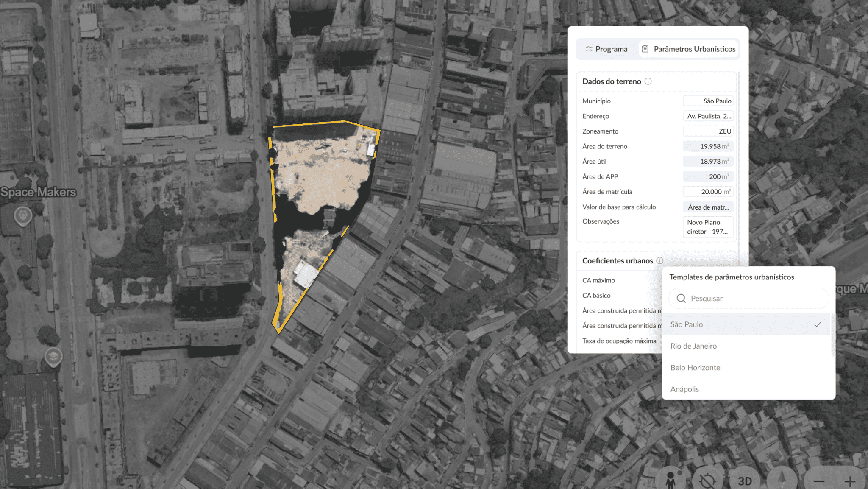Screen dimensions: 868x489
Task: Click the info icon beside Dados do terreno
Action: [648, 81]
